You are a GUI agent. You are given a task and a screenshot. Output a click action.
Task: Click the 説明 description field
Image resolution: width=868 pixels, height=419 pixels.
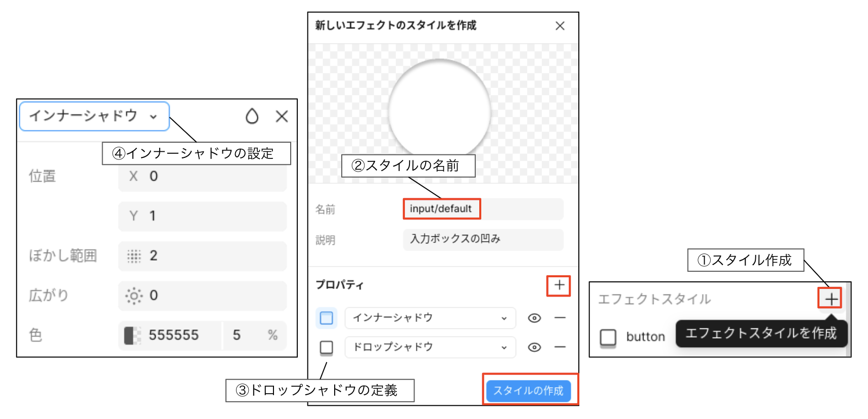point(483,239)
